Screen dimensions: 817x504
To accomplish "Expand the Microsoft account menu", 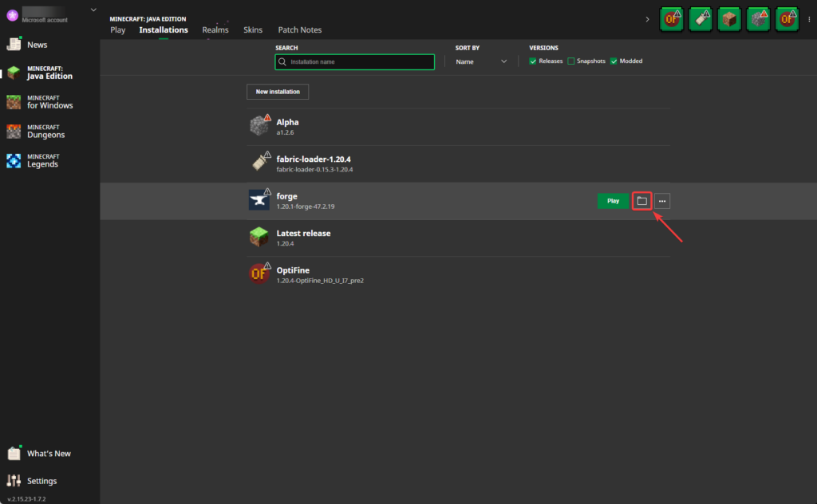I will (x=93, y=10).
